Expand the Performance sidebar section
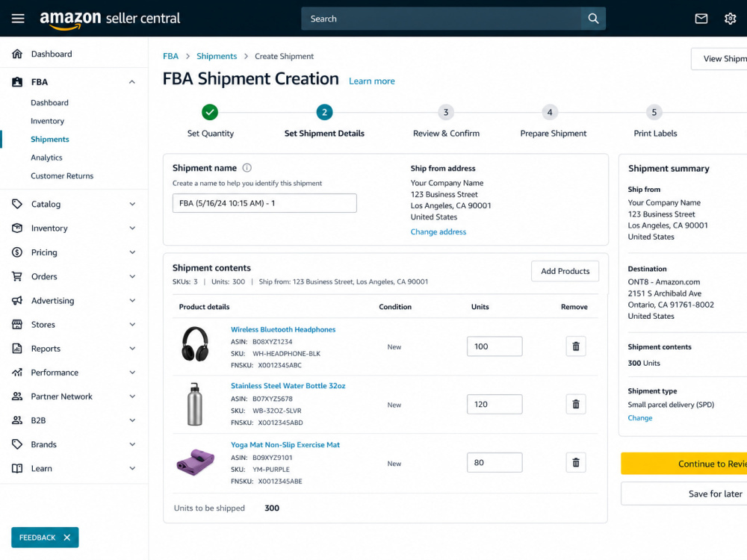Screen dimensions: 747x560 (132, 373)
